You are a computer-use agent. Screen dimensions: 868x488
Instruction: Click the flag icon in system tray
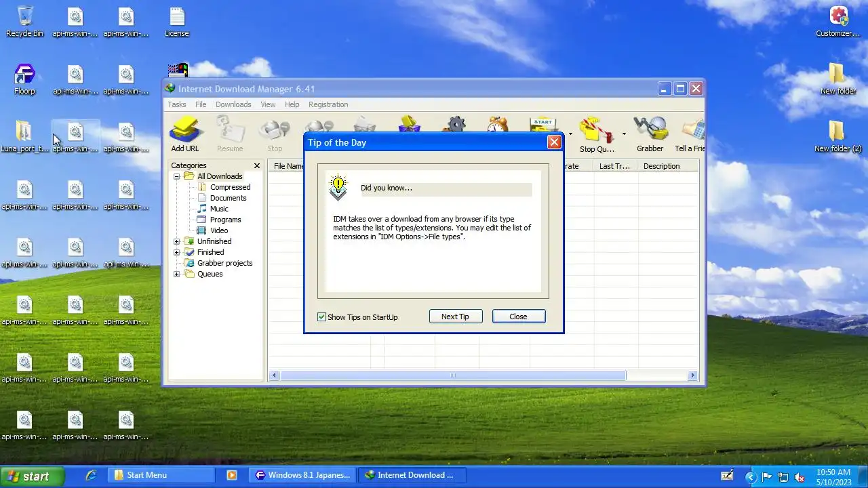767,477
